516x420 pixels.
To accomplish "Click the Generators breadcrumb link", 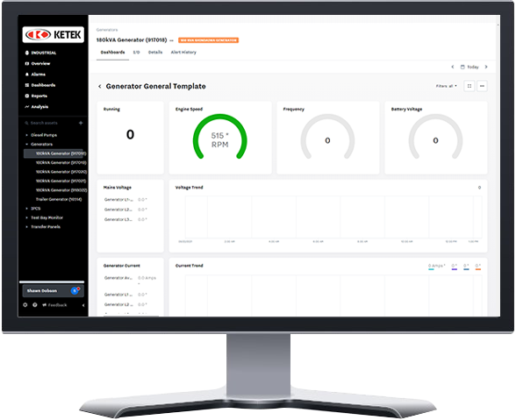I will coord(107,30).
